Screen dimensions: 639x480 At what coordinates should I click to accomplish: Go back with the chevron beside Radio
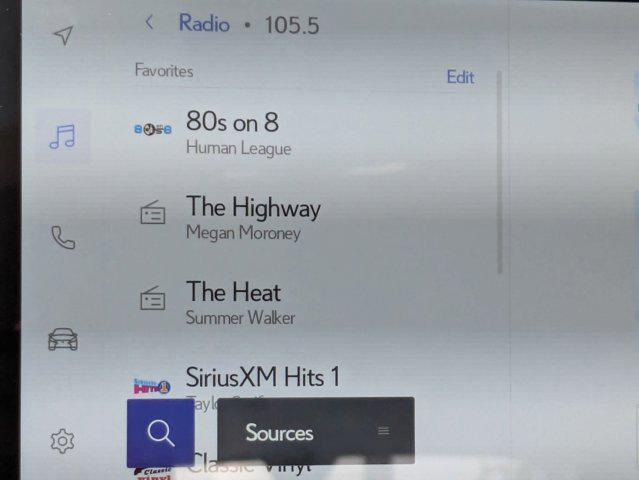[149, 22]
